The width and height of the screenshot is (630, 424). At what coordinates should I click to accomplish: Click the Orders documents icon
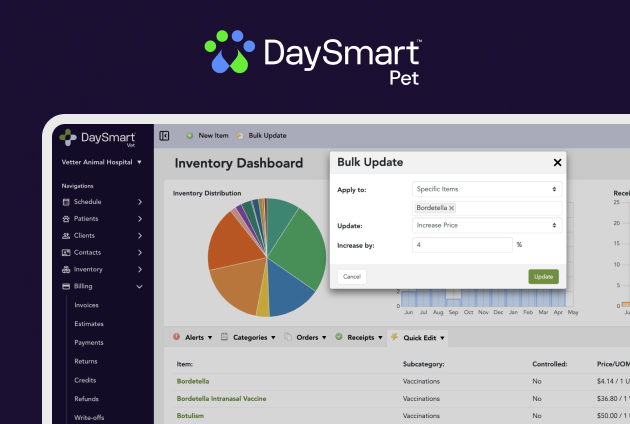[288, 337]
